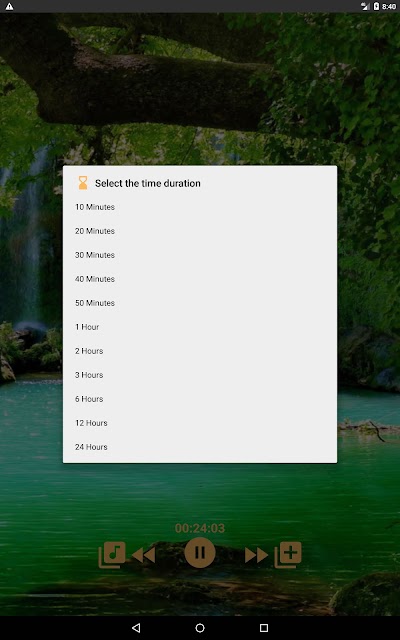Tap the Android home circle button
The width and height of the screenshot is (400, 640).
pyautogui.click(x=200, y=628)
